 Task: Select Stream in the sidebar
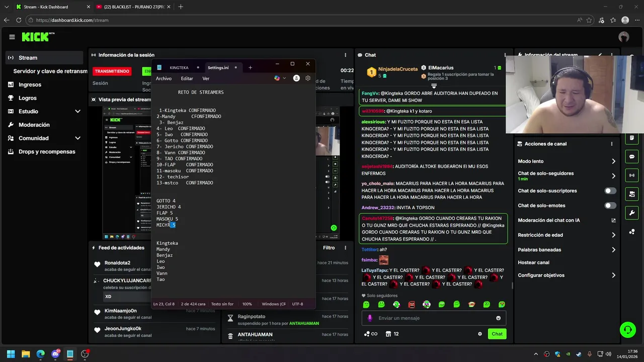(x=44, y=58)
